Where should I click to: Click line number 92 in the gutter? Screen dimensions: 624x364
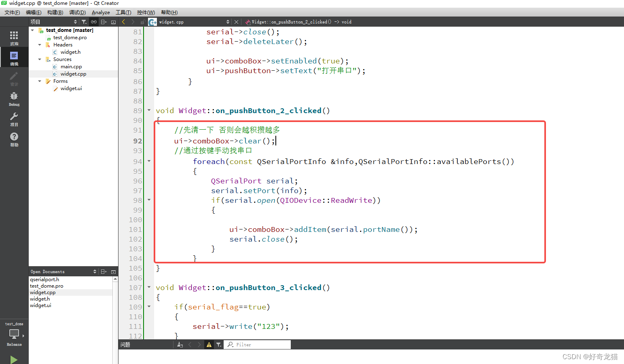point(137,141)
